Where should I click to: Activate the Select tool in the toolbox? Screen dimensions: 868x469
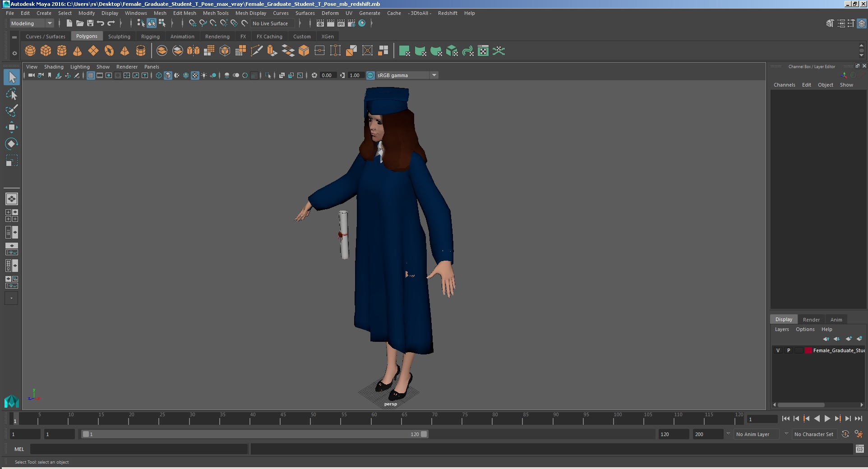(12, 78)
